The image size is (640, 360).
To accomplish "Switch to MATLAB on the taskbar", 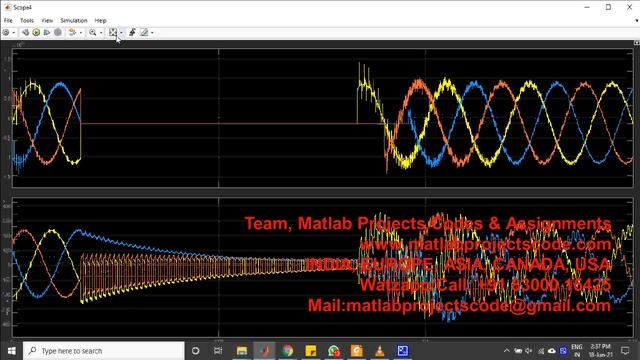I will [264, 351].
